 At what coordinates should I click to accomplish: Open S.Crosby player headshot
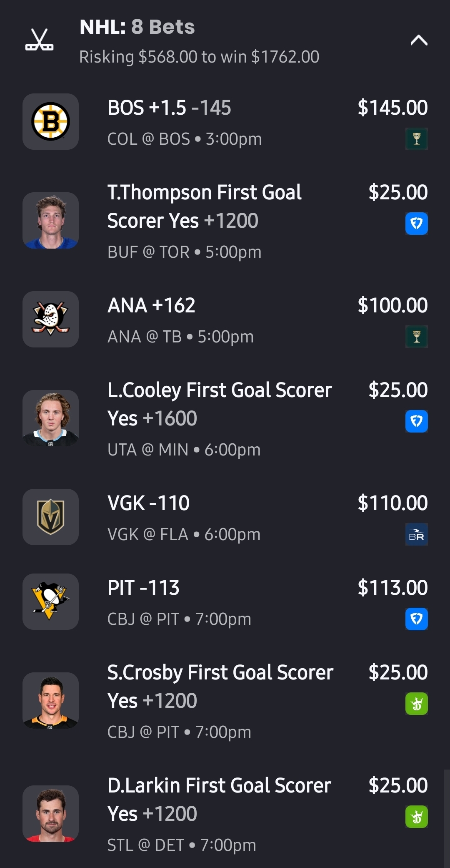coord(50,700)
